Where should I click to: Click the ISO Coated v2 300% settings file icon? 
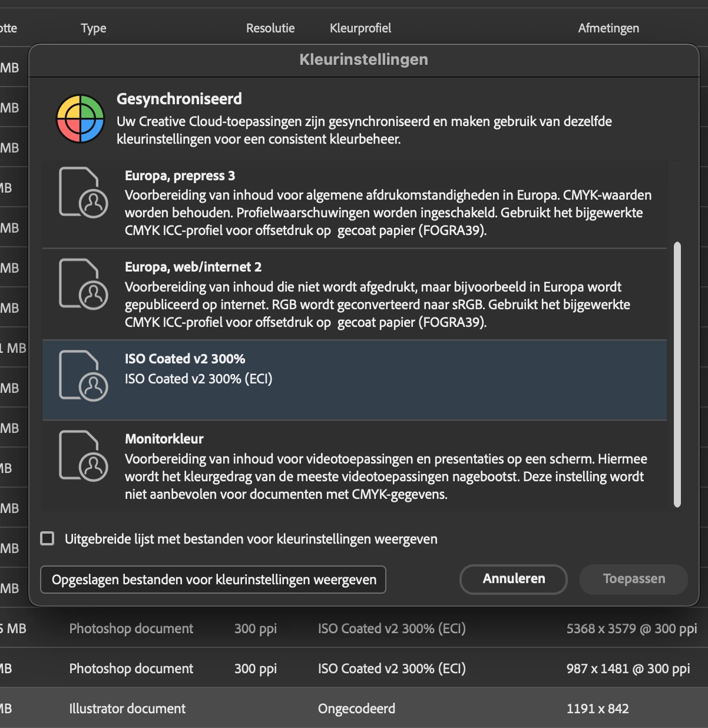tap(84, 376)
